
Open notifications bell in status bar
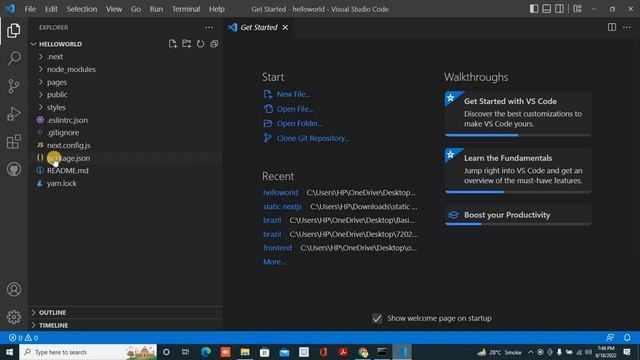[627, 338]
